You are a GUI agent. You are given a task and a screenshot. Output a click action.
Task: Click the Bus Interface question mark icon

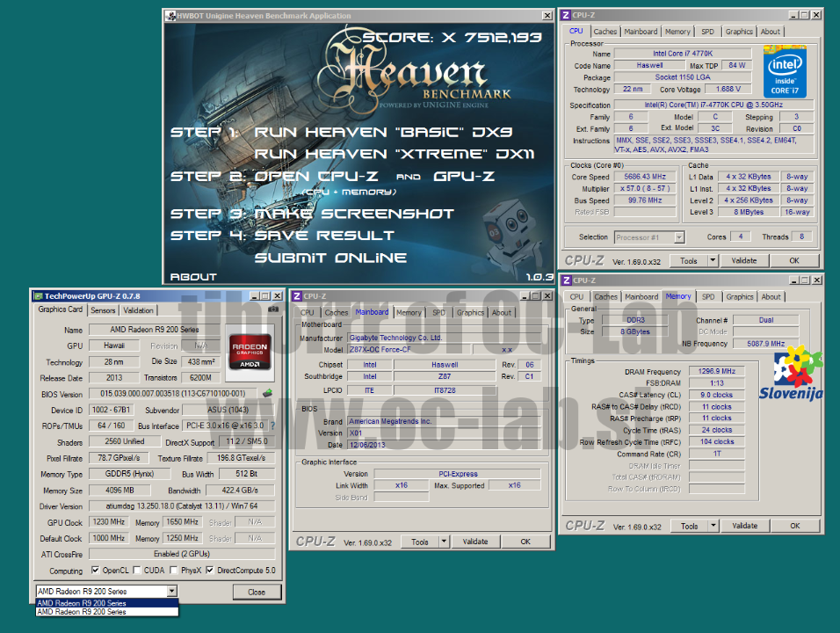tap(272, 426)
